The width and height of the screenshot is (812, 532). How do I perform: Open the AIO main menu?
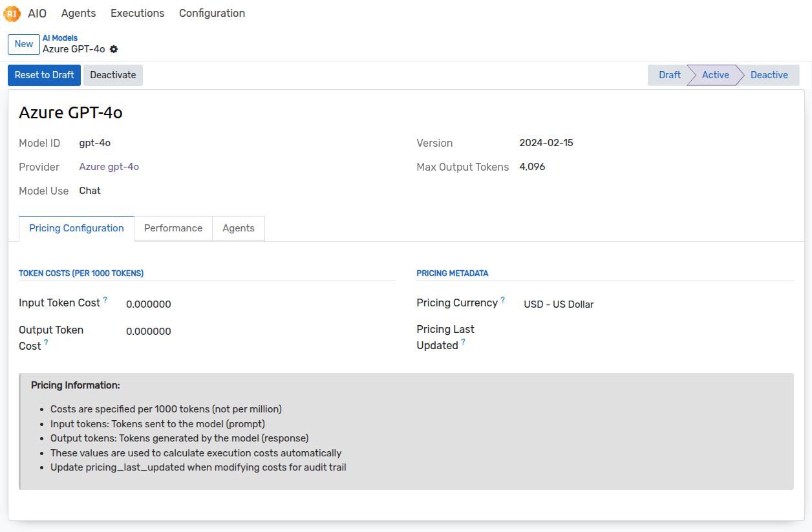tap(37, 13)
